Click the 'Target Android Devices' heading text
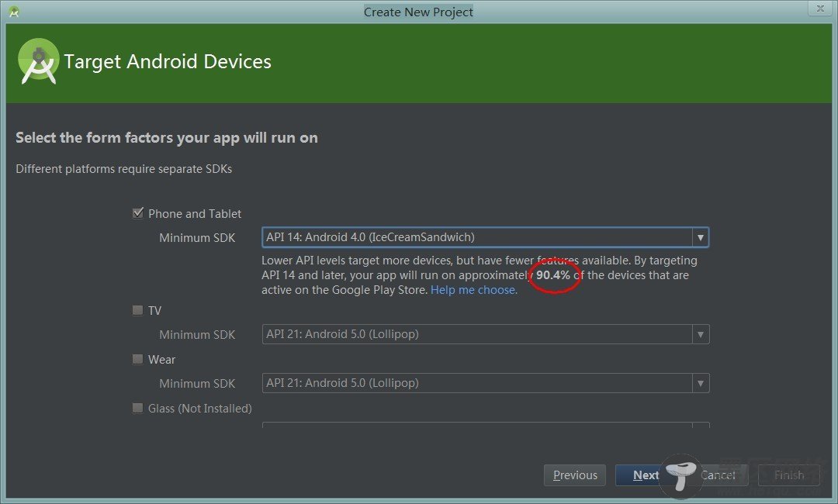Screen dimensions: 838x504 coord(168,62)
